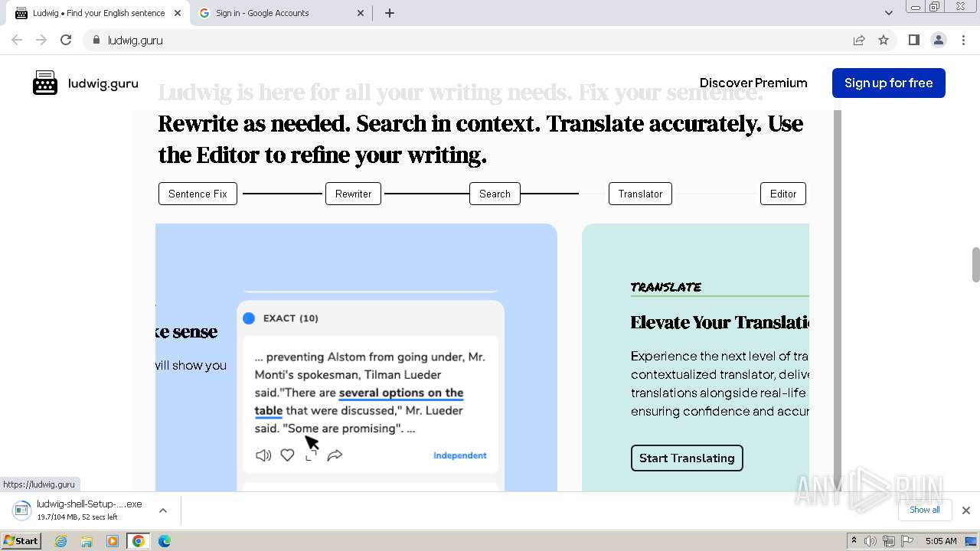The image size is (980, 551).
Task: Favorite the sentence with the heart icon
Action: click(287, 455)
